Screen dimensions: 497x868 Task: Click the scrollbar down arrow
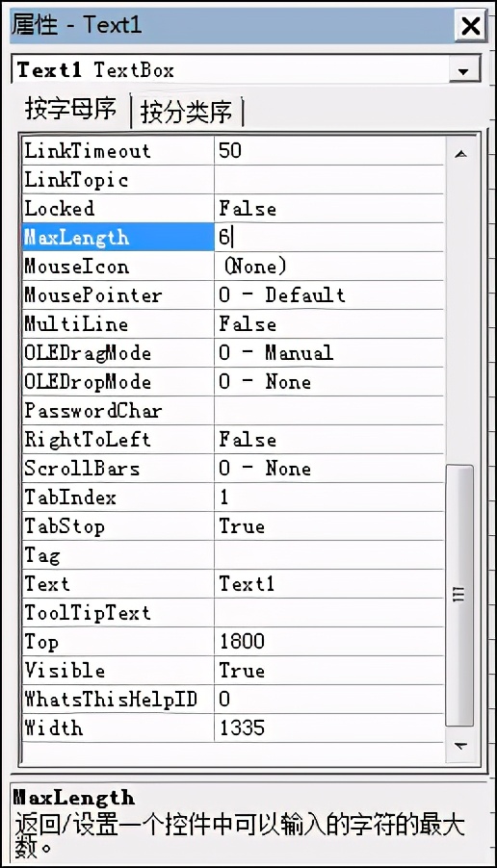click(x=460, y=746)
